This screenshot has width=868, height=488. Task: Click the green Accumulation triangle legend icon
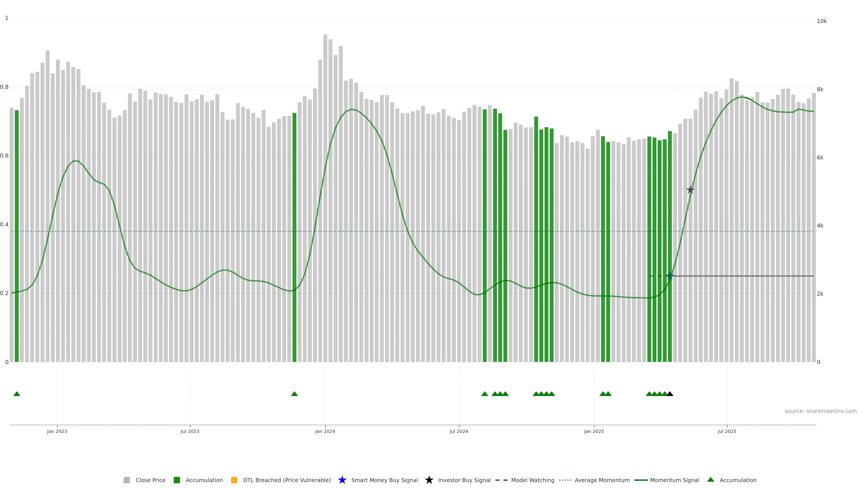(711, 480)
